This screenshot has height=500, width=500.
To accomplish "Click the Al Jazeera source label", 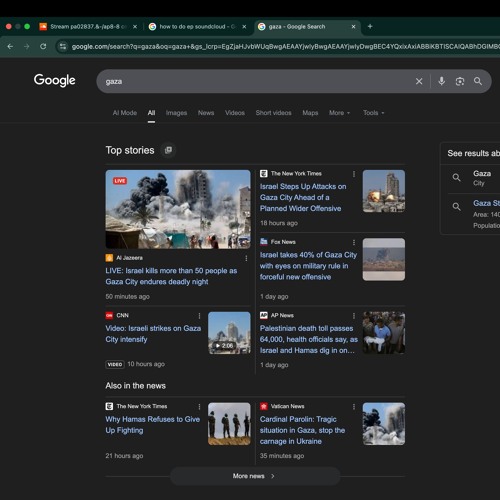I will click(129, 258).
